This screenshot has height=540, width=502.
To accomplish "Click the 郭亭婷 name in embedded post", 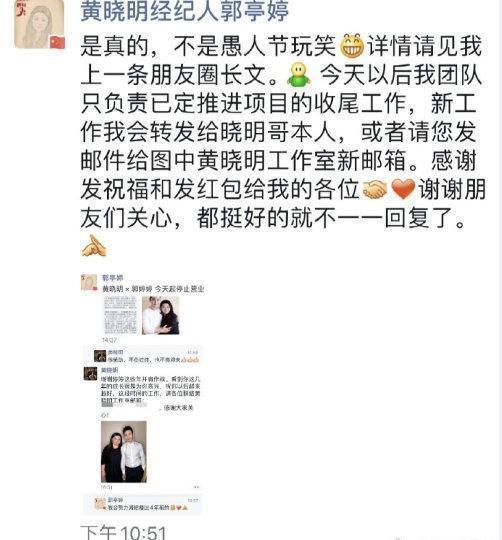I will (113, 277).
